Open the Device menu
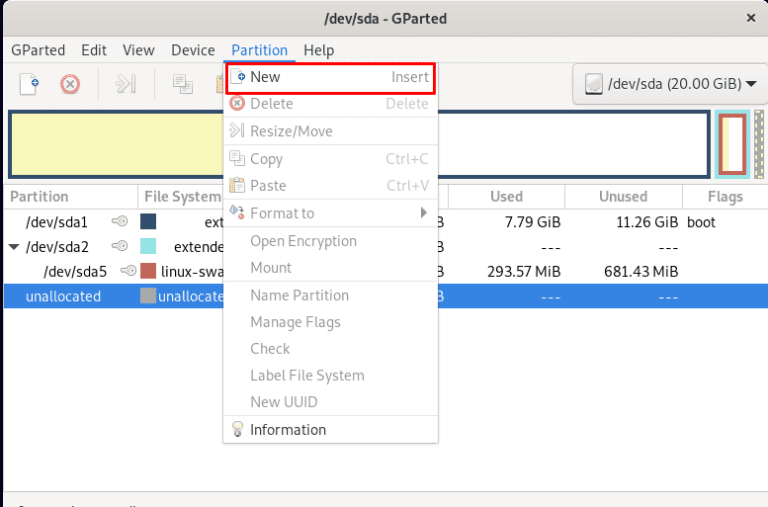768x507 pixels. click(x=193, y=50)
